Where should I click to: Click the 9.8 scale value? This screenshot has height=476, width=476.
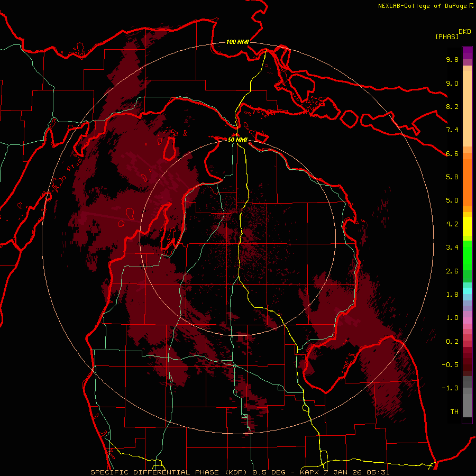click(x=452, y=59)
